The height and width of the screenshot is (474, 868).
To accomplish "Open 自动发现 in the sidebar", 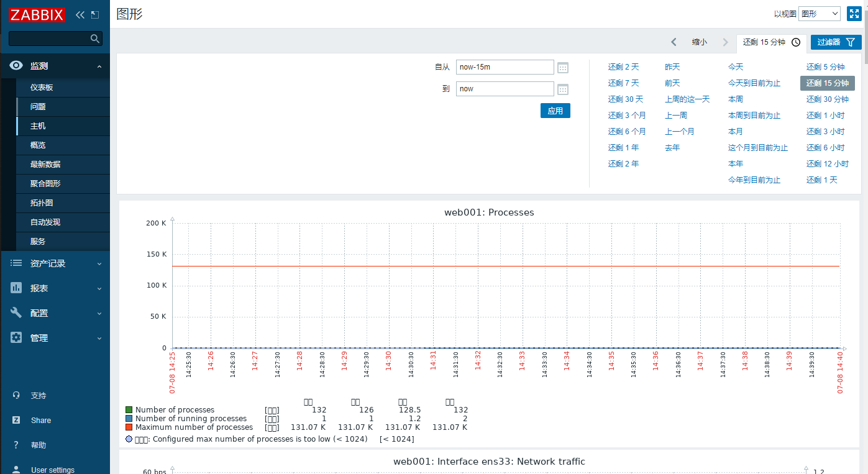I will 63,222.
